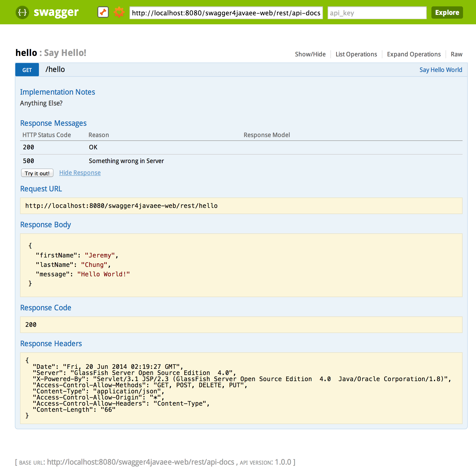The height and width of the screenshot is (467, 476).
Task: Click the base URL in the footer
Action: (x=141, y=462)
